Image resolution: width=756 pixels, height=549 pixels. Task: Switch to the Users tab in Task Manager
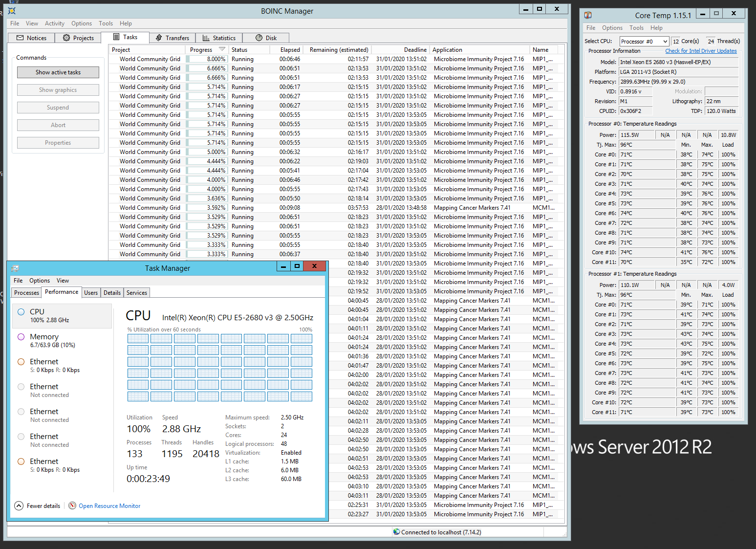click(91, 293)
